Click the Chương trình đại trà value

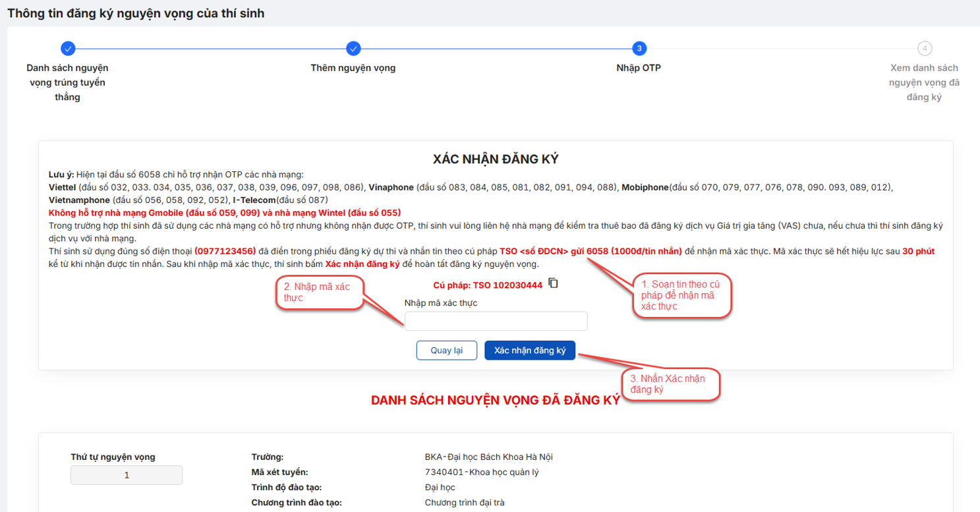click(x=465, y=502)
